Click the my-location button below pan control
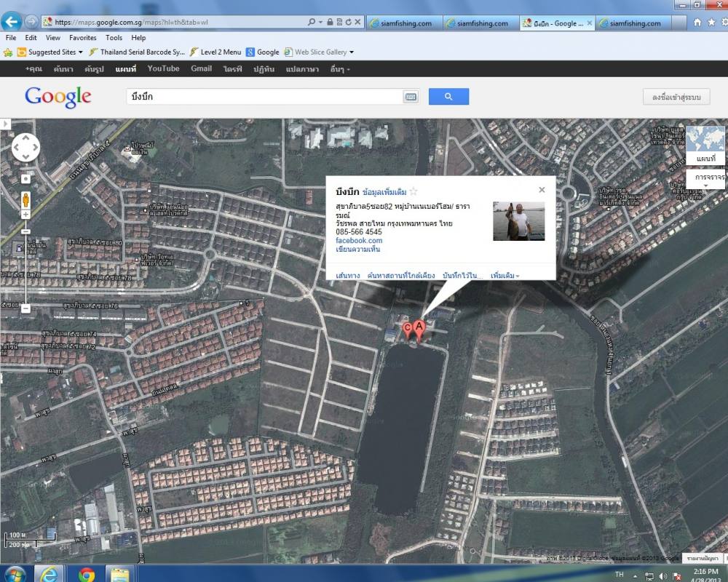728x582 pixels. click(25, 179)
